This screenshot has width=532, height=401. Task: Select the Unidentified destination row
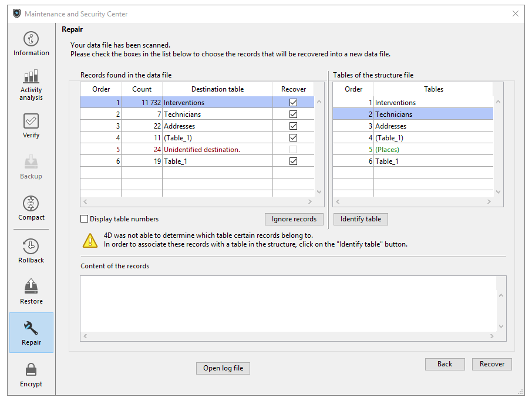pos(201,150)
